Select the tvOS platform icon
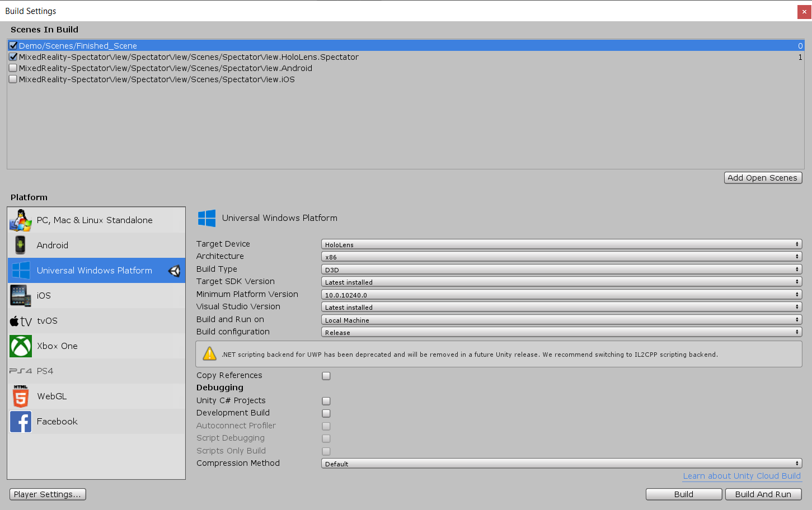 point(21,320)
